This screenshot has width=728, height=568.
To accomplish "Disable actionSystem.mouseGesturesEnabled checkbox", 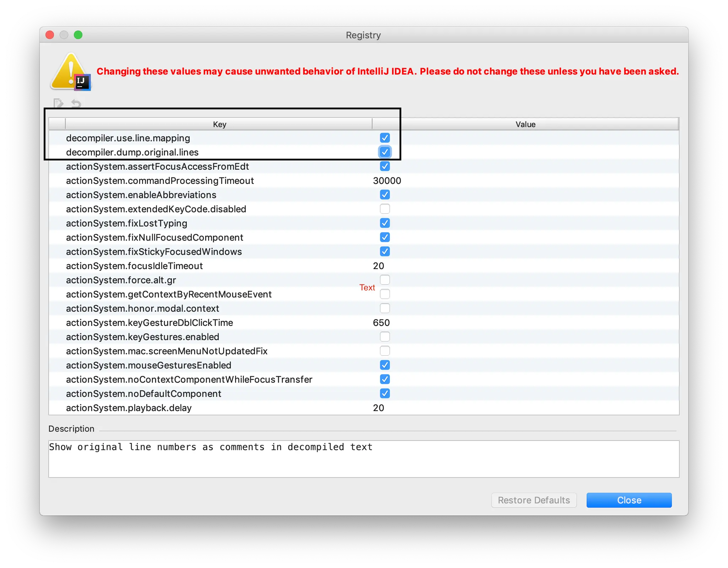I will (385, 365).
